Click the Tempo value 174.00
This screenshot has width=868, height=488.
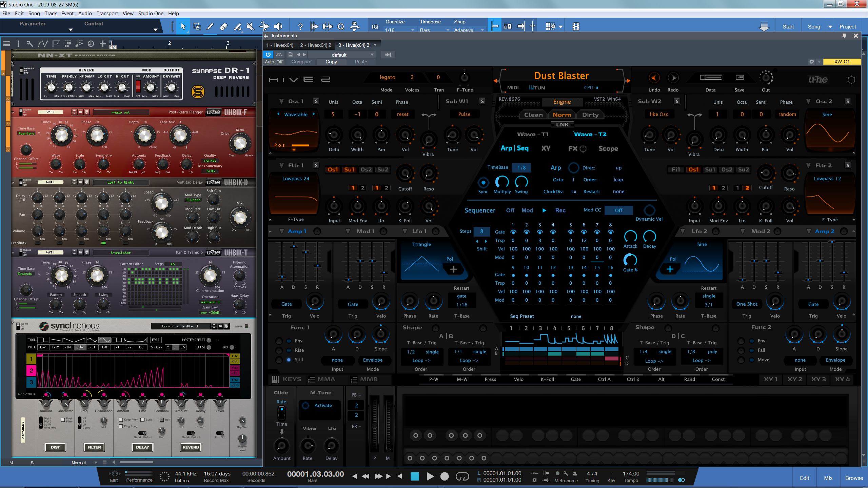631,473
